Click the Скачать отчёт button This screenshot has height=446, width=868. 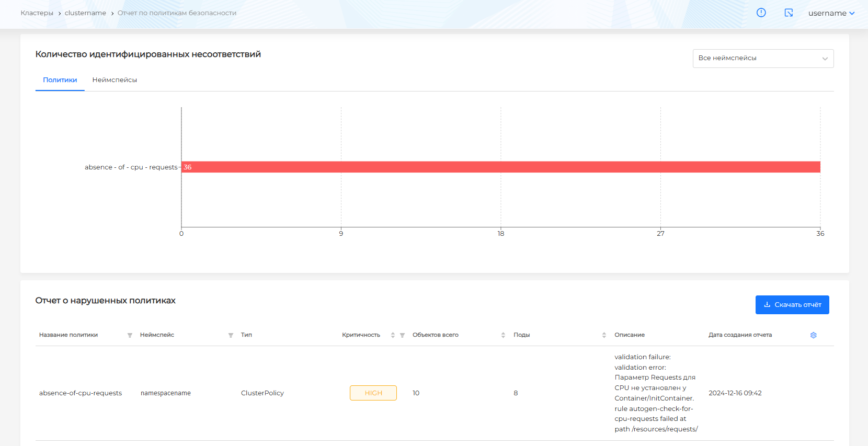[792, 305]
